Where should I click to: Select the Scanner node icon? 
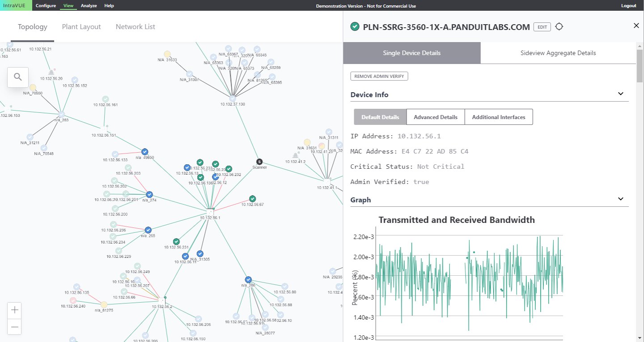click(x=259, y=162)
